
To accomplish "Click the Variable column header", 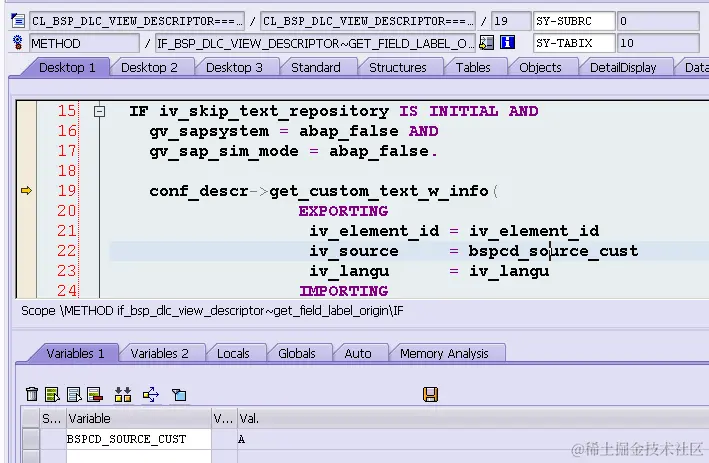I will [138, 418].
